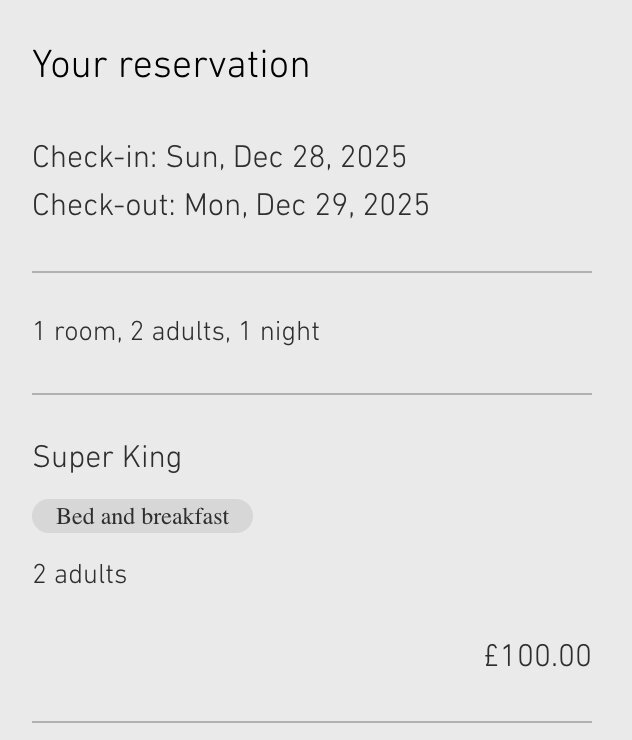
Task: Click the divider beneath the £100.00 price
Action: click(x=312, y=721)
